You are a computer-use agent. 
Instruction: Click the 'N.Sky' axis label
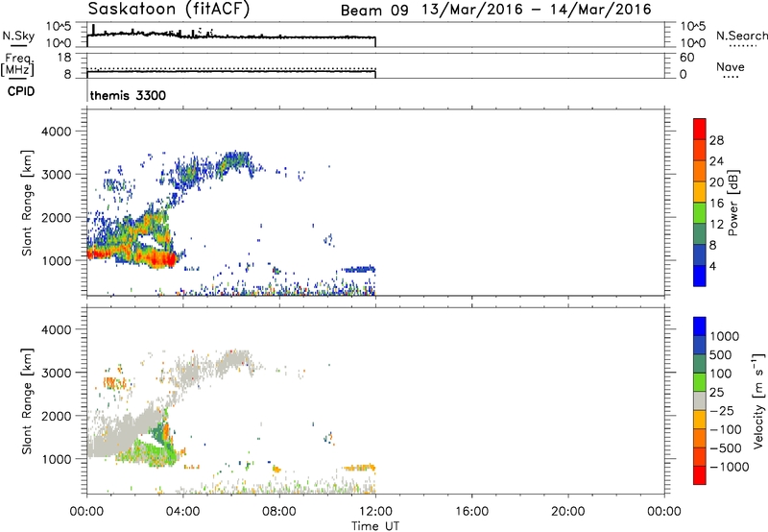[18, 36]
